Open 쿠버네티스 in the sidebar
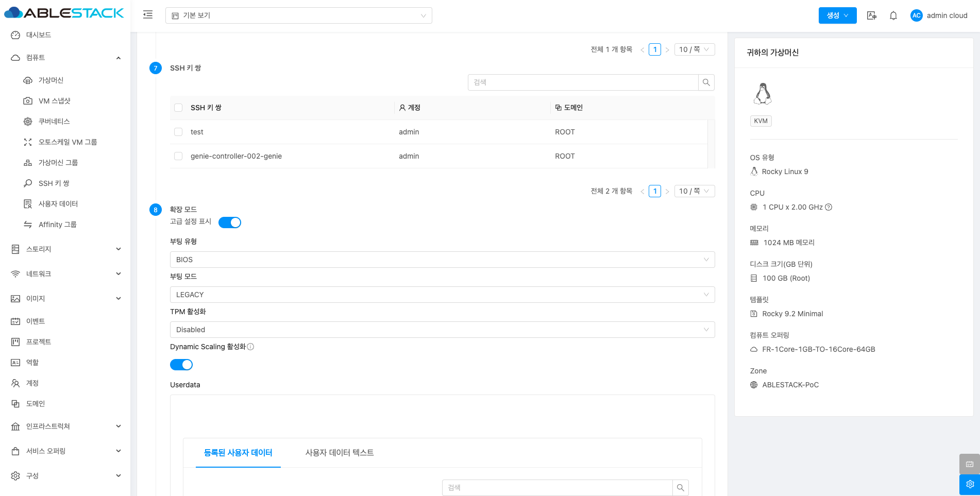Screen dimensions: 980x496 (54, 122)
